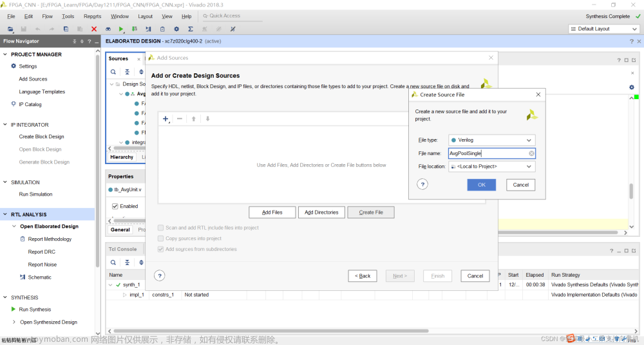Open the File menu
Viewport: 644px width, 345px height.
coord(11,17)
